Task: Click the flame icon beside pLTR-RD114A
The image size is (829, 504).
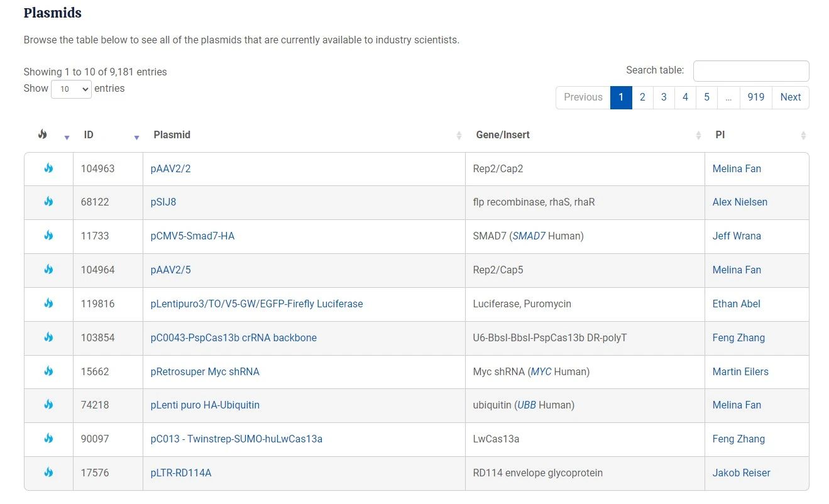Action: click(48, 473)
